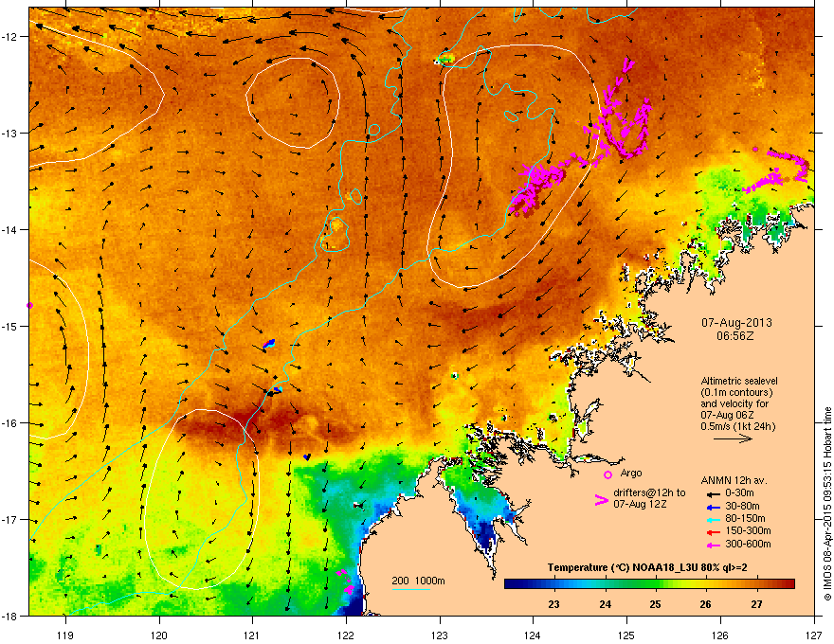Click the 124 longitude axis label

(x=533, y=635)
